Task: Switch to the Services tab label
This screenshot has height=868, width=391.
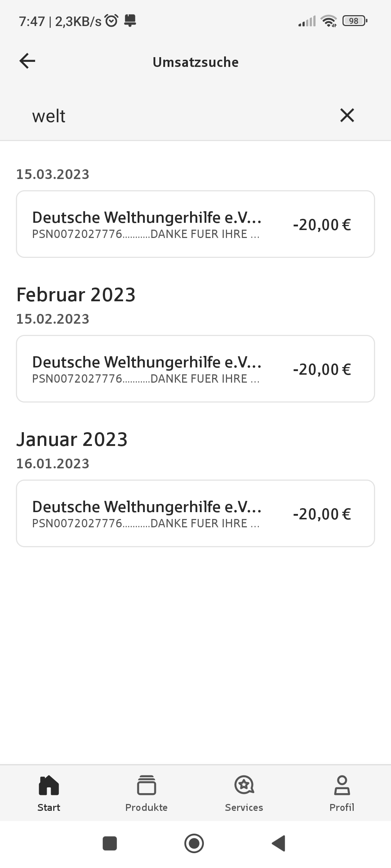Action: [x=244, y=808]
